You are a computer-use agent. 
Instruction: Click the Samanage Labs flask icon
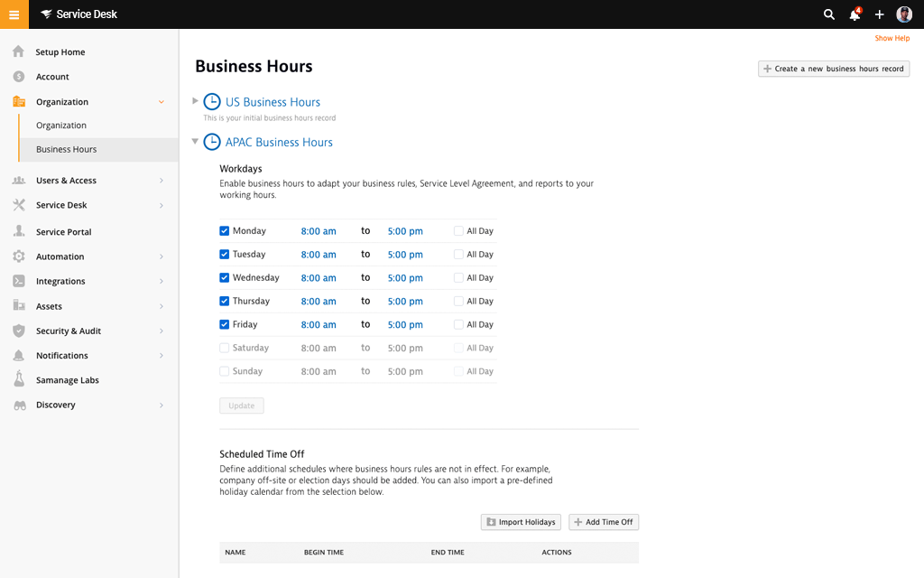(x=19, y=379)
